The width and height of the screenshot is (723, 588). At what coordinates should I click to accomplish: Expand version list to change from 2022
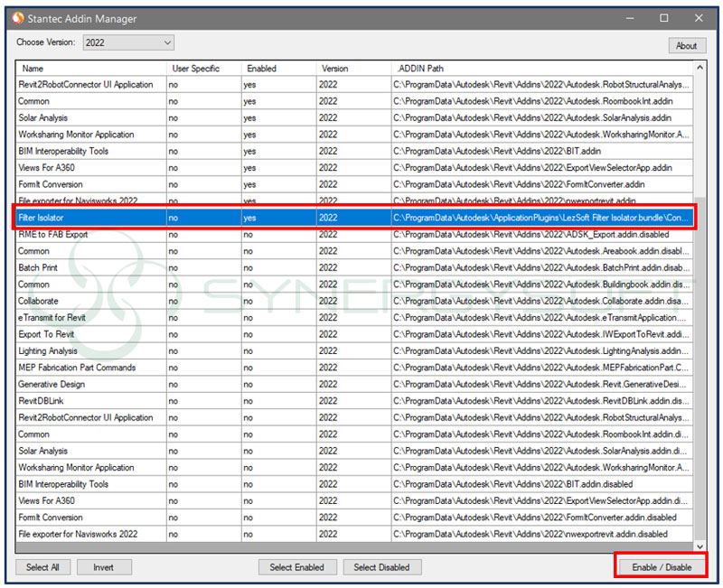coord(168,42)
